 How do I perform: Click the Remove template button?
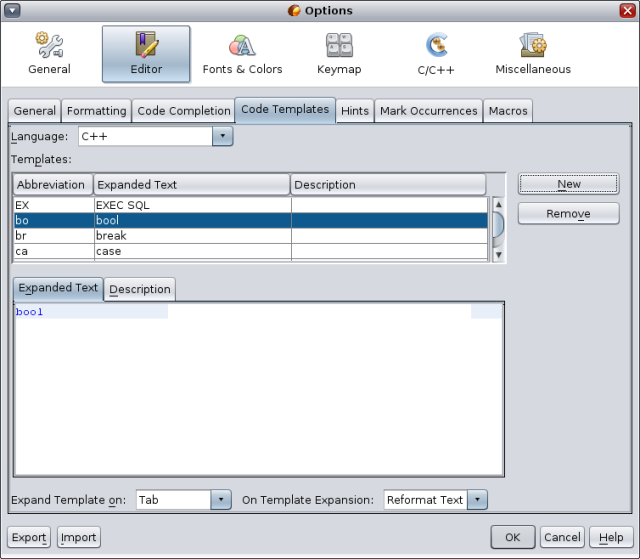569,213
